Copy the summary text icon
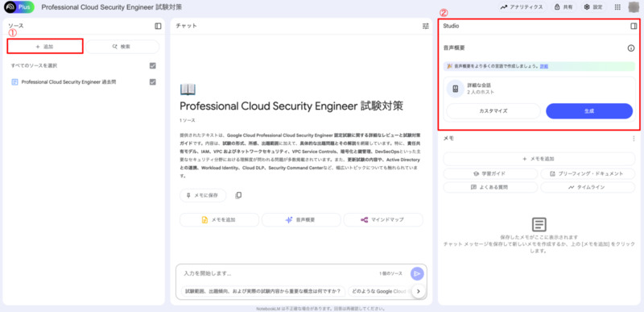Screen dimensions: 644x312 (x=238, y=195)
